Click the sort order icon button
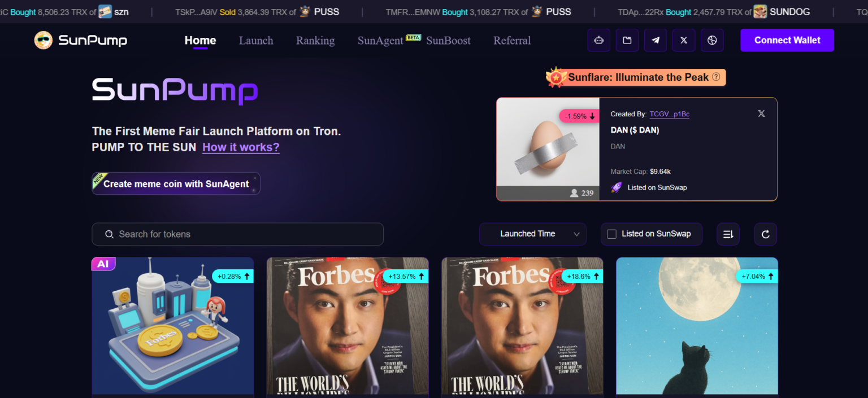 click(x=728, y=234)
